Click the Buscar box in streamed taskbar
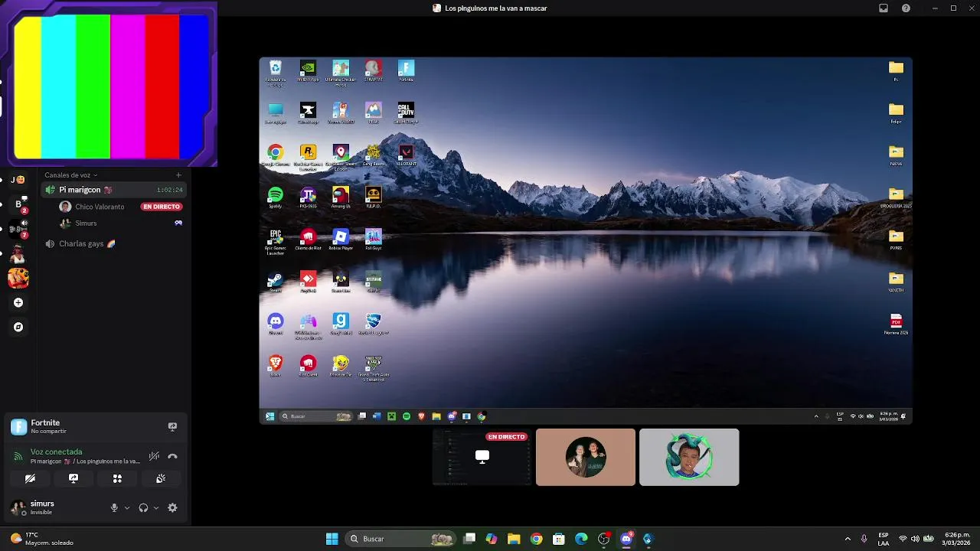The height and width of the screenshot is (551, 980). [x=316, y=416]
